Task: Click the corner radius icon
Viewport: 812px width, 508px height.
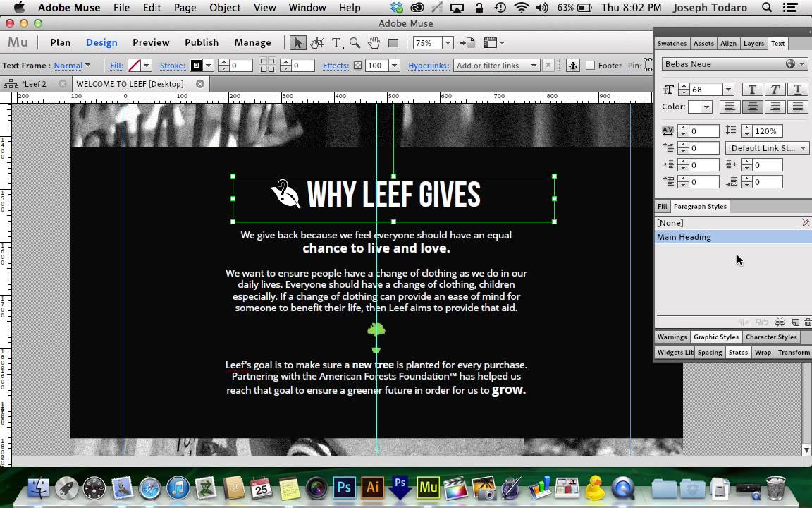Action: [267, 66]
